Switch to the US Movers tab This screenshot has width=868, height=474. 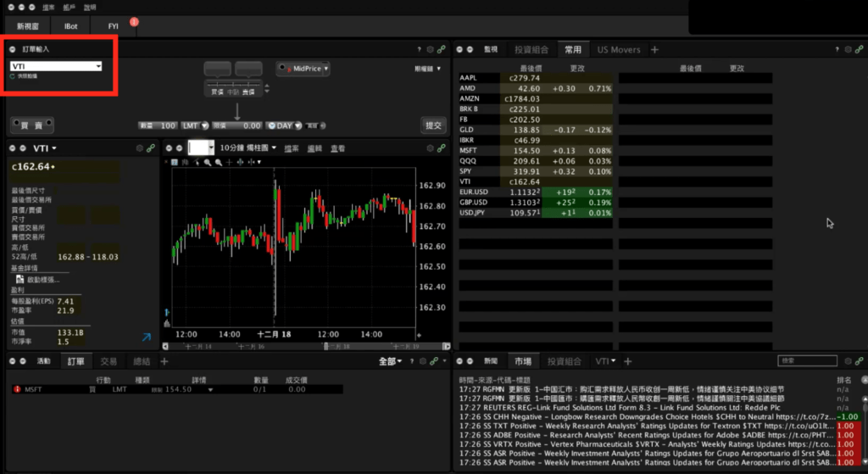tap(618, 50)
